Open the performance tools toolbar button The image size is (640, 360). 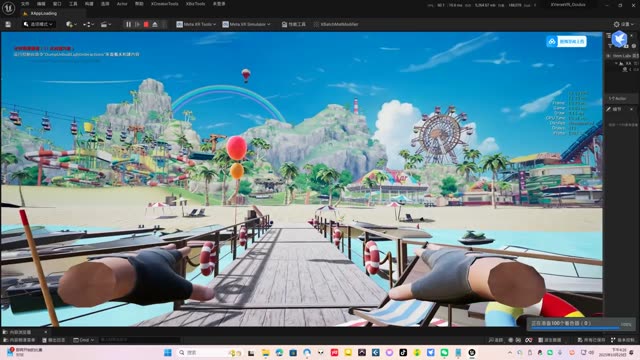pyautogui.click(x=293, y=24)
